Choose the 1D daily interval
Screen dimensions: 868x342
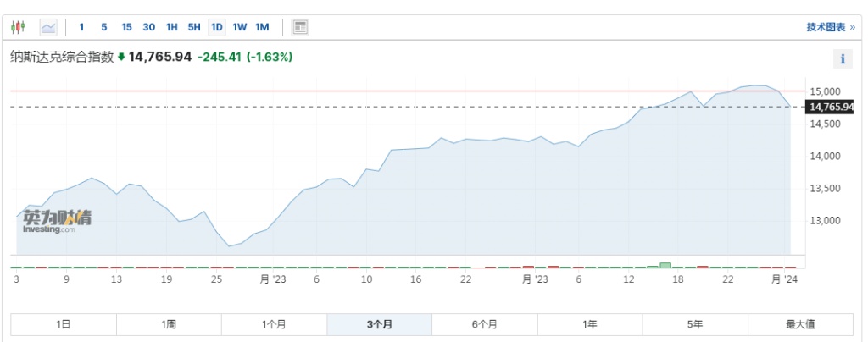click(217, 27)
